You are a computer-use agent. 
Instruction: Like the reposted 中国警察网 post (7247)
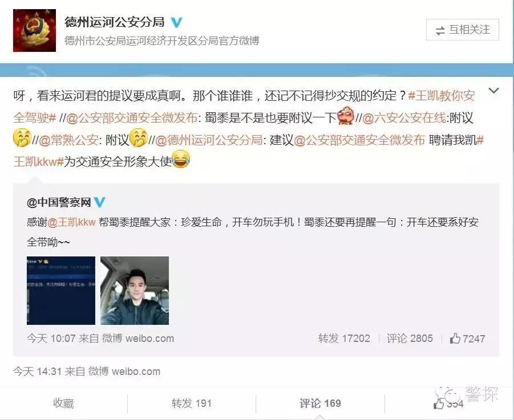[x=467, y=338]
